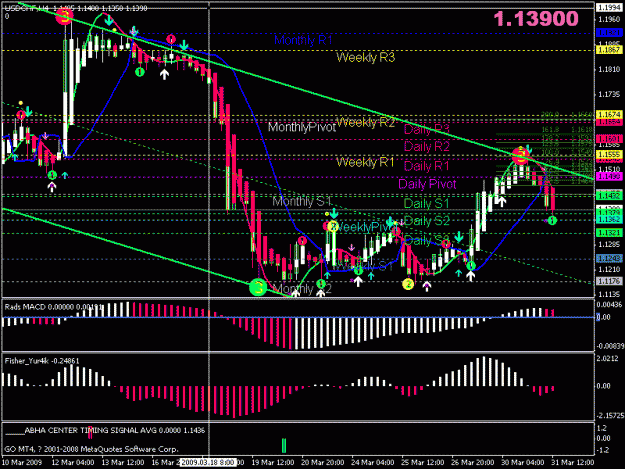Select the 2009.03.18 8:00 crosshair date box
Image resolution: width=625 pixels, height=469 pixels.
(207, 463)
